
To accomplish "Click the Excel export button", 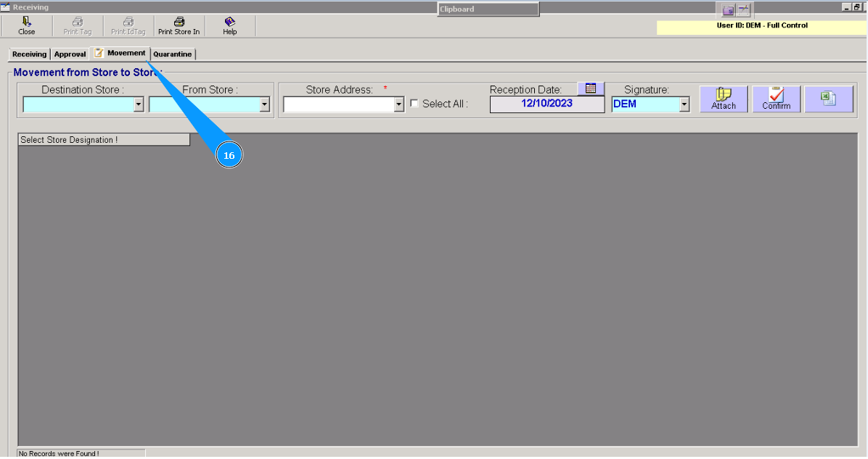I will (x=829, y=99).
